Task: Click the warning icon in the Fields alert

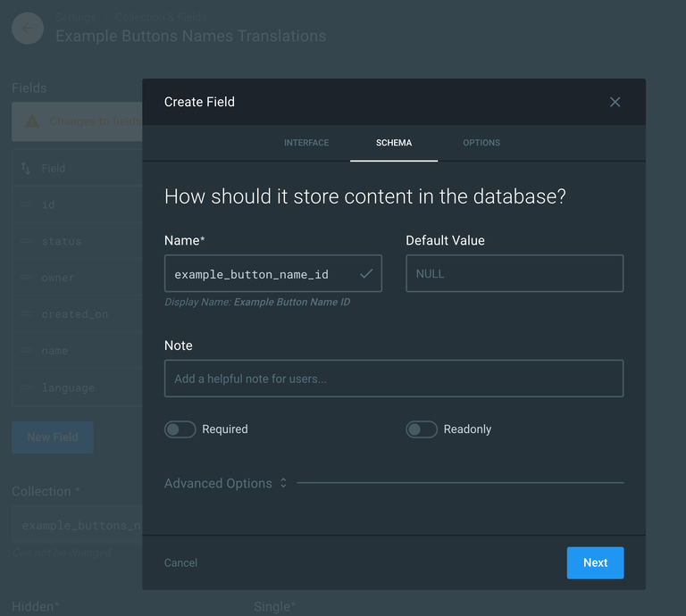Action: click(32, 121)
